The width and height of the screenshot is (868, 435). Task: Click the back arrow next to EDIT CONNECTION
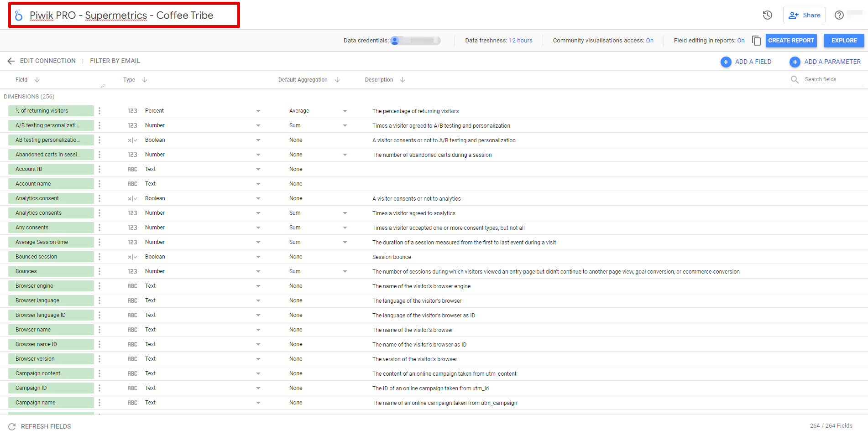point(11,61)
